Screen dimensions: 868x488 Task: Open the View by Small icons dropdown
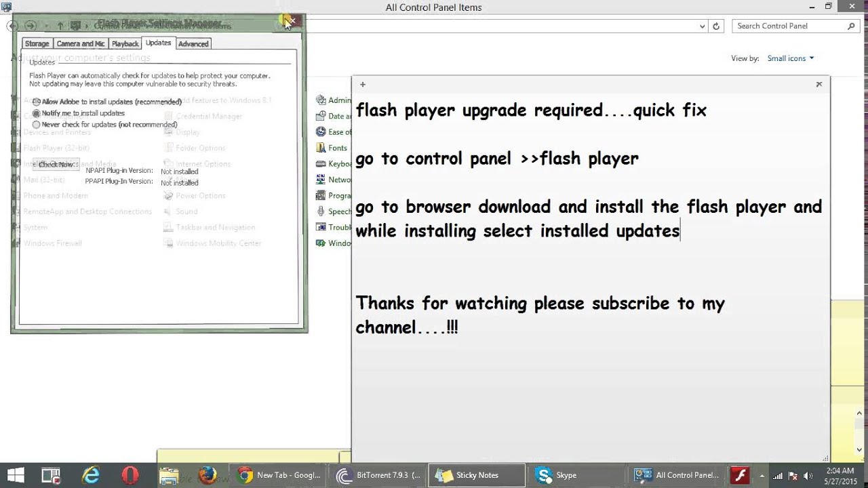coord(791,58)
